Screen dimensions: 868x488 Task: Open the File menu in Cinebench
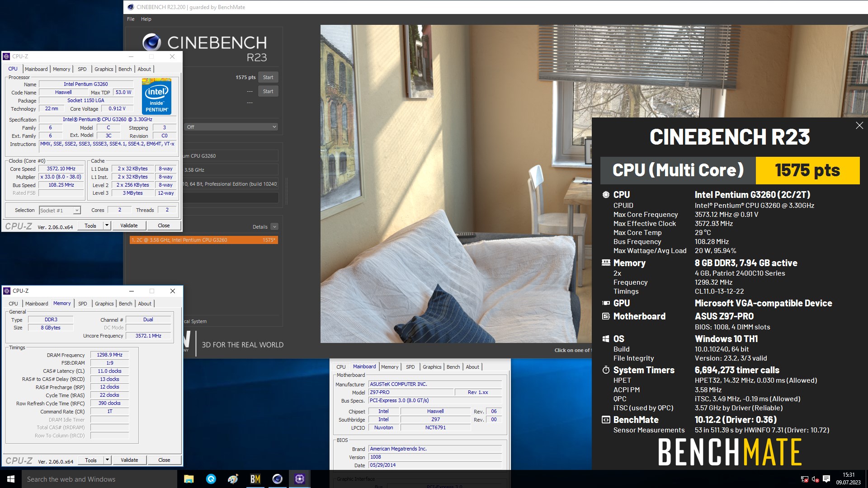[x=131, y=19]
